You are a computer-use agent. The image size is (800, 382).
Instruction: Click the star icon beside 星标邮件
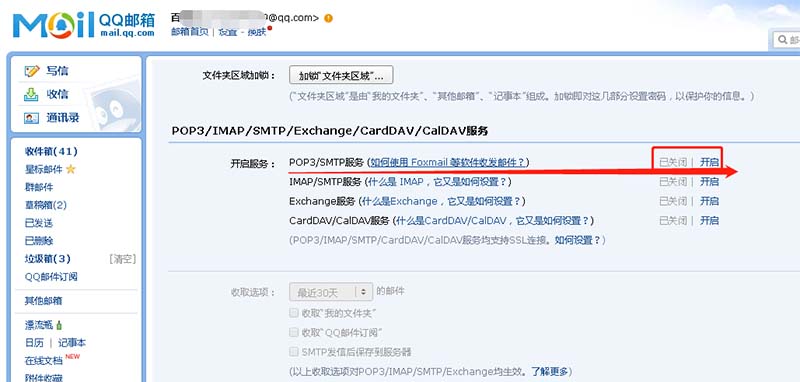coord(70,169)
